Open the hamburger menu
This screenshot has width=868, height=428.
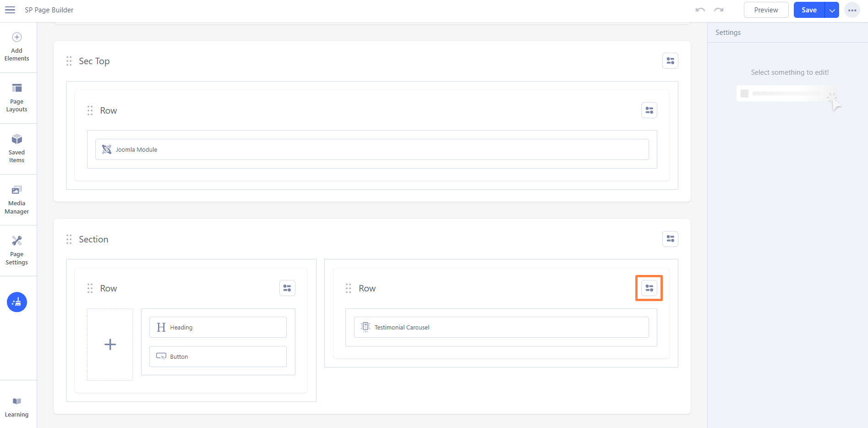[10, 10]
